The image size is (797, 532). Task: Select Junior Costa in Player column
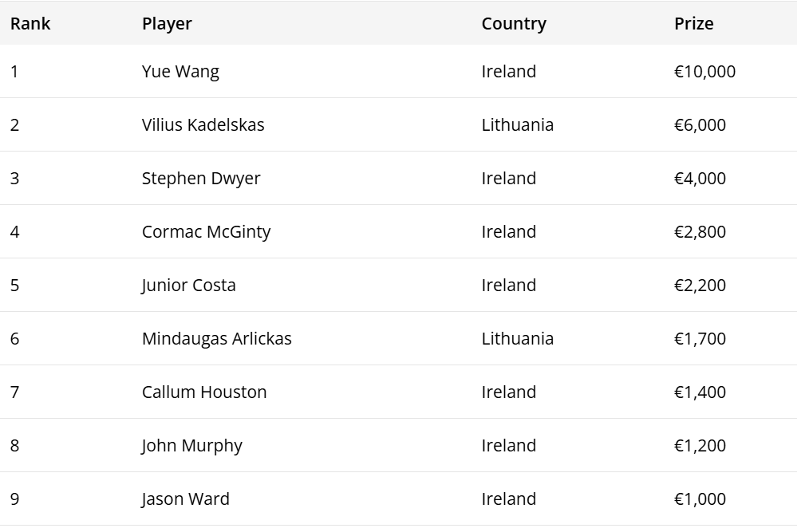(x=188, y=286)
